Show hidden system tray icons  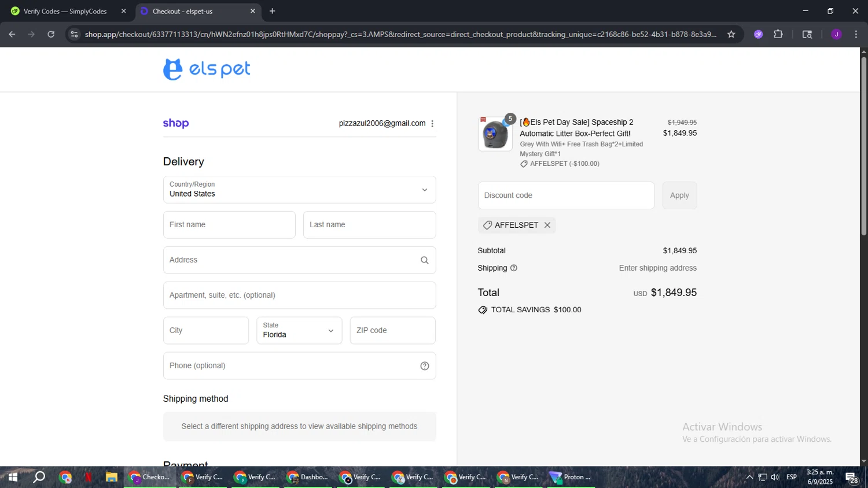point(749,477)
